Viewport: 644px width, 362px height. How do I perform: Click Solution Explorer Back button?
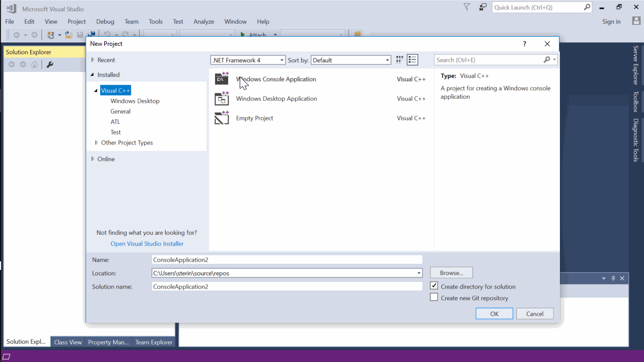12,64
